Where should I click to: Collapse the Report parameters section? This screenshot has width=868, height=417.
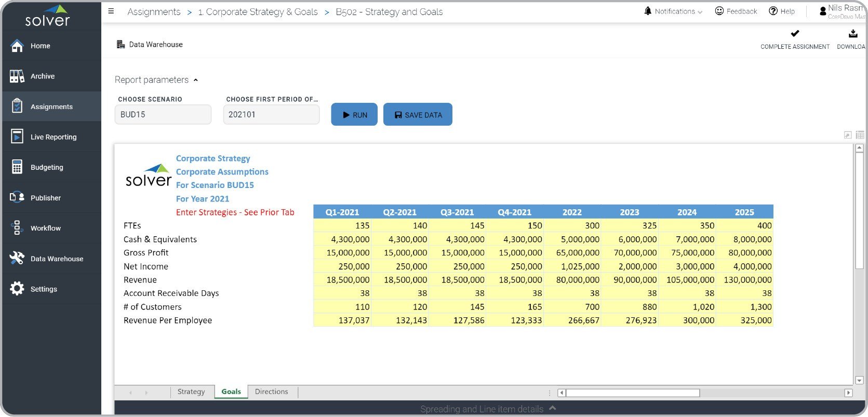coord(196,80)
